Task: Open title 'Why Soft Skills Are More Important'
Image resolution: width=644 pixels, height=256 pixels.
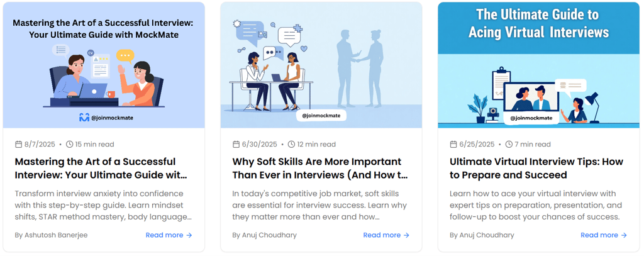Action: (320, 168)
